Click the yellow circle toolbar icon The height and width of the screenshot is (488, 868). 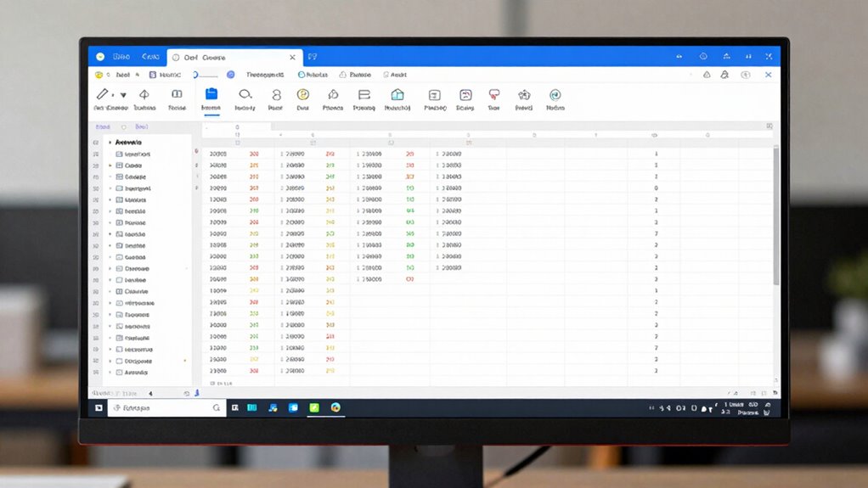(x=302, y=95)
